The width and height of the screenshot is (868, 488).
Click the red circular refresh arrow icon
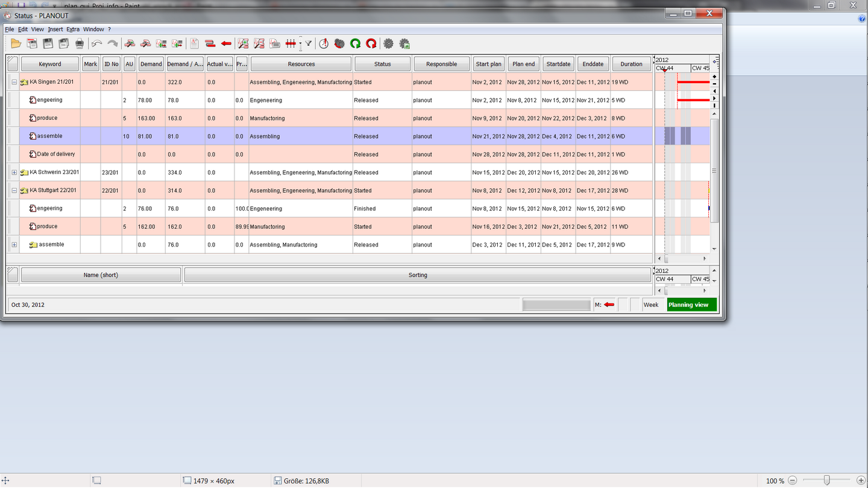(371, 43)
